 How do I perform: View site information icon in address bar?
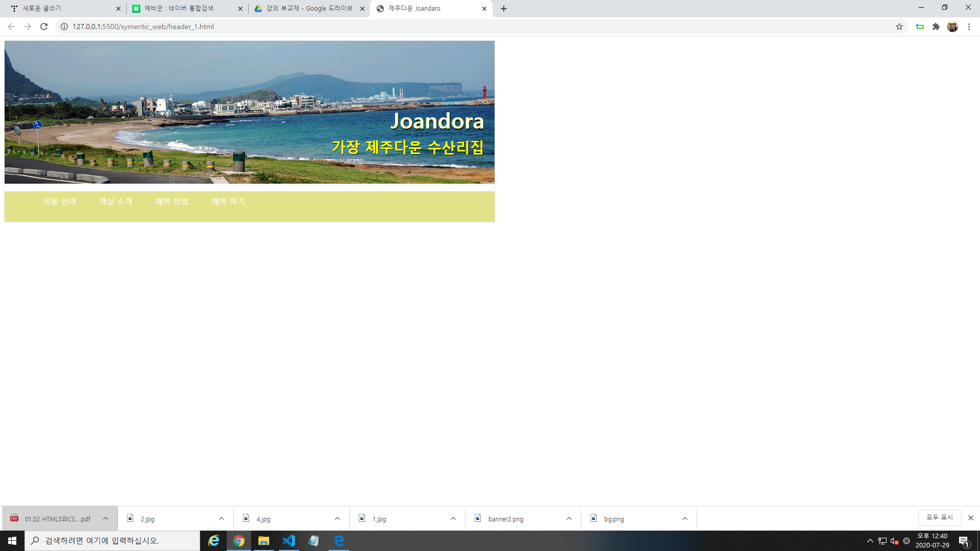tap(64, 27)
